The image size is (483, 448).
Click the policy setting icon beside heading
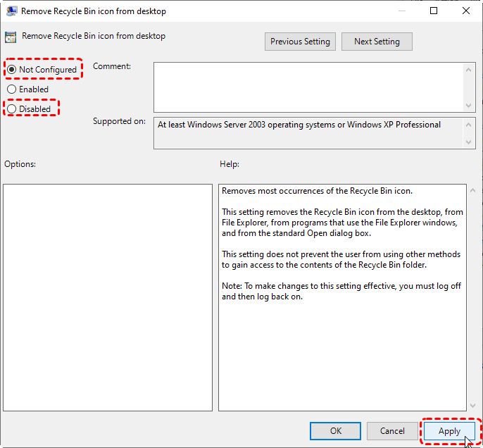coord(11,37)
